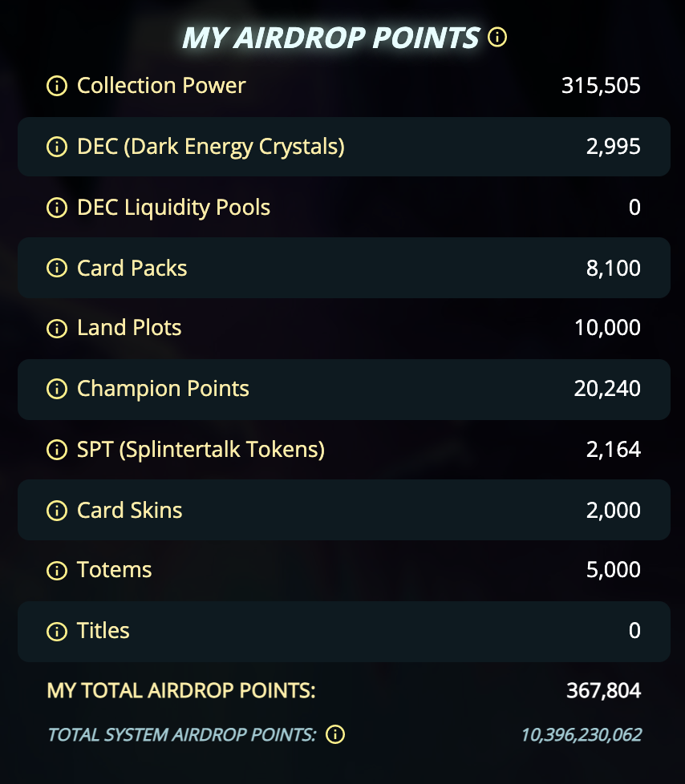Image resolution: width=685 pixels, height=784 pixels.
Task: Show the Totems info icon
Action: 57,571
